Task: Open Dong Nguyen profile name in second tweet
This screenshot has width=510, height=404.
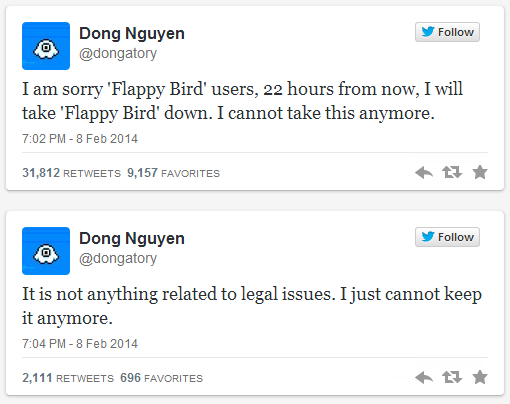Action: [x=132, y=239]
